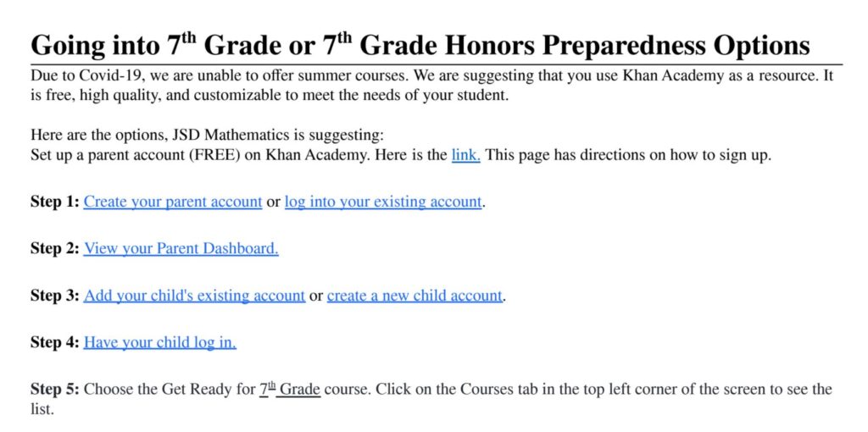Click the "create a new child account" link
The width and height of the screenshot is (868, 432).
point(415,296)
